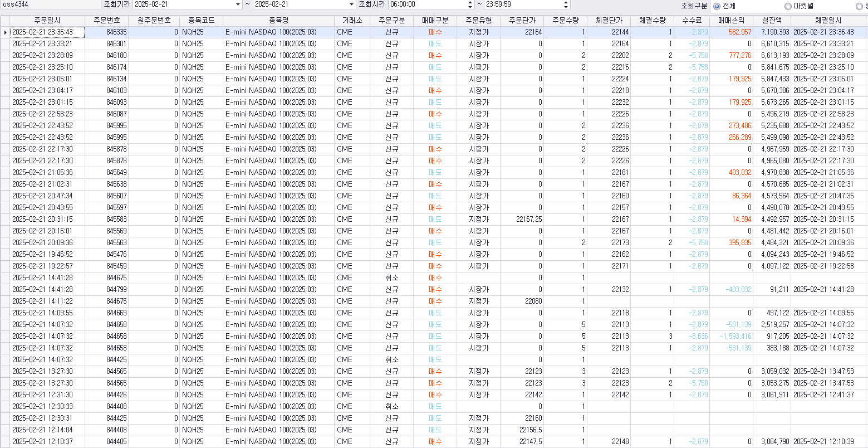Click the row selector arrow of the first row
This screenshot has height=448, width=868.
point(5,32)
